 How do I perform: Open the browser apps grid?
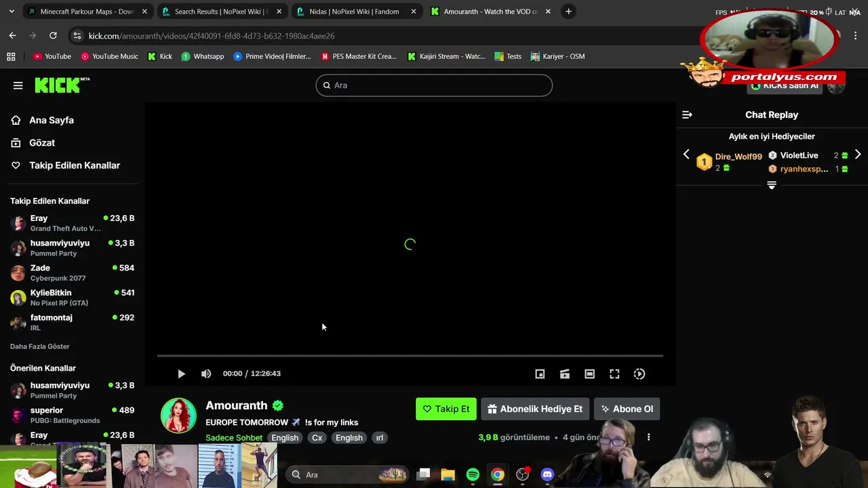11,56
